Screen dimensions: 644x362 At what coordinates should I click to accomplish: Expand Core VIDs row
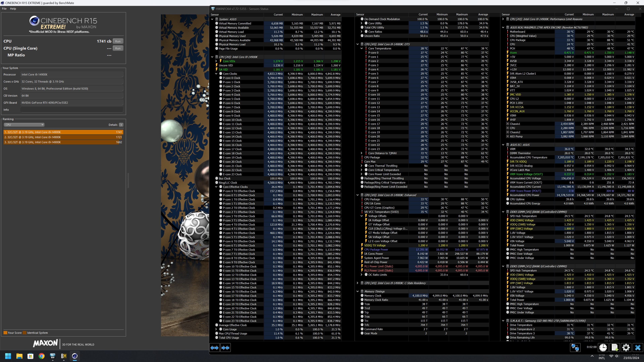click(216, 61)
